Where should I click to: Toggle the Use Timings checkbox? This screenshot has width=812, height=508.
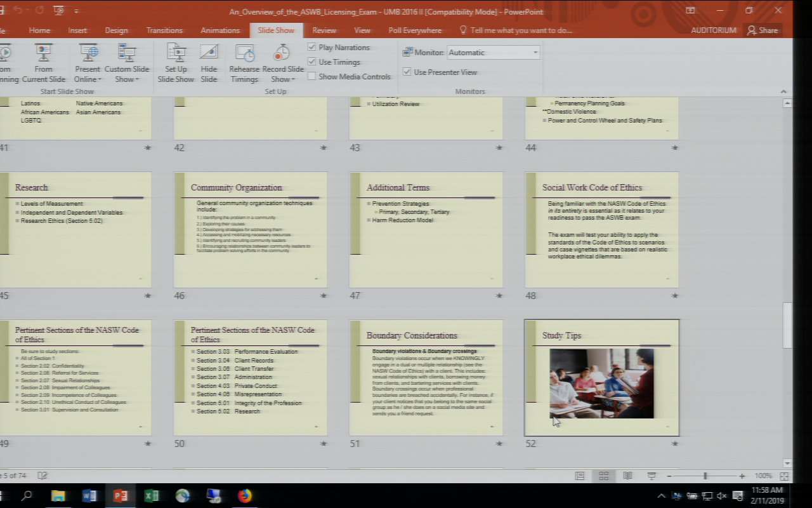coord(311,62)
